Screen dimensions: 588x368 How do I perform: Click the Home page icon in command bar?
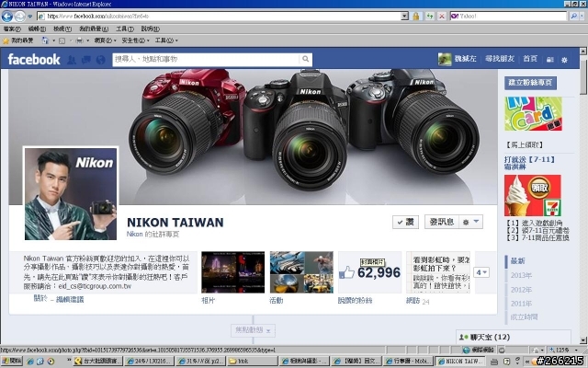point(45,40)
